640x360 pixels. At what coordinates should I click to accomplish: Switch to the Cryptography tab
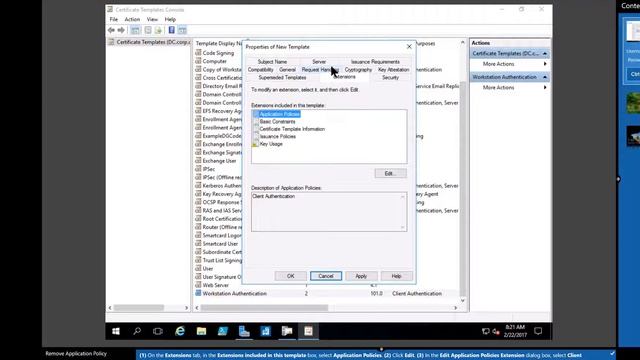click(358, 69)
